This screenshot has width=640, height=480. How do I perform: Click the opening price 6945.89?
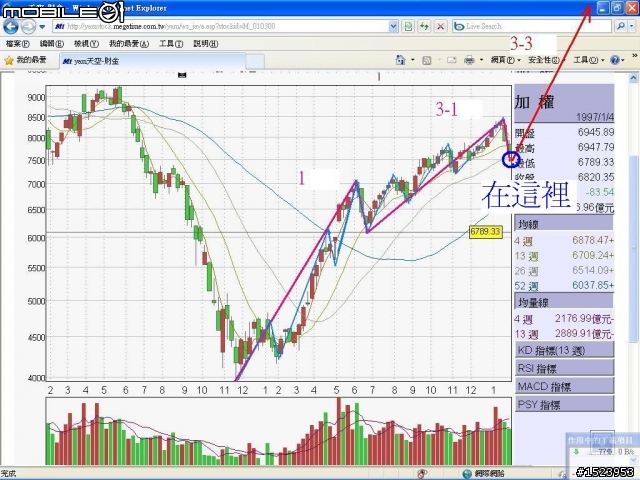(x=596, y=132)
